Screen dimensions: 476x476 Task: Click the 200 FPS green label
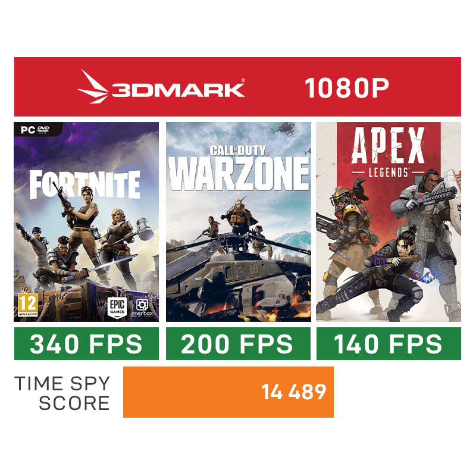click(x=239, y=344)
